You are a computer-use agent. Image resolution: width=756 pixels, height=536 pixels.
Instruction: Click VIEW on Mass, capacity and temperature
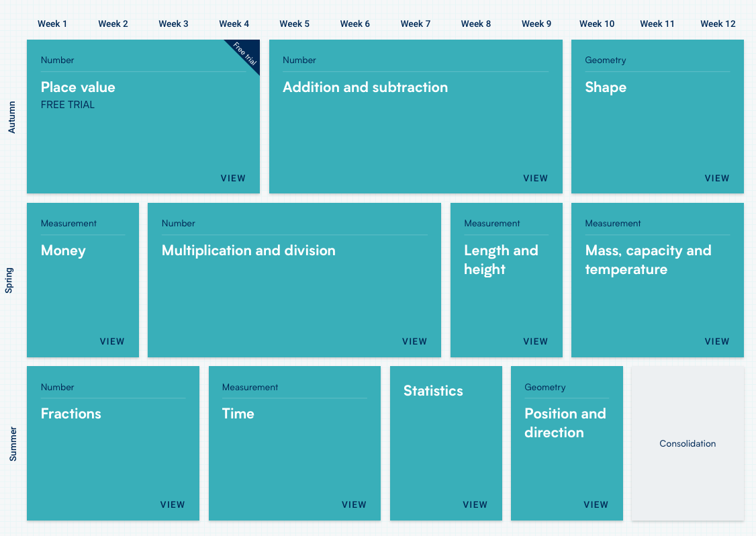coord(716,342)
